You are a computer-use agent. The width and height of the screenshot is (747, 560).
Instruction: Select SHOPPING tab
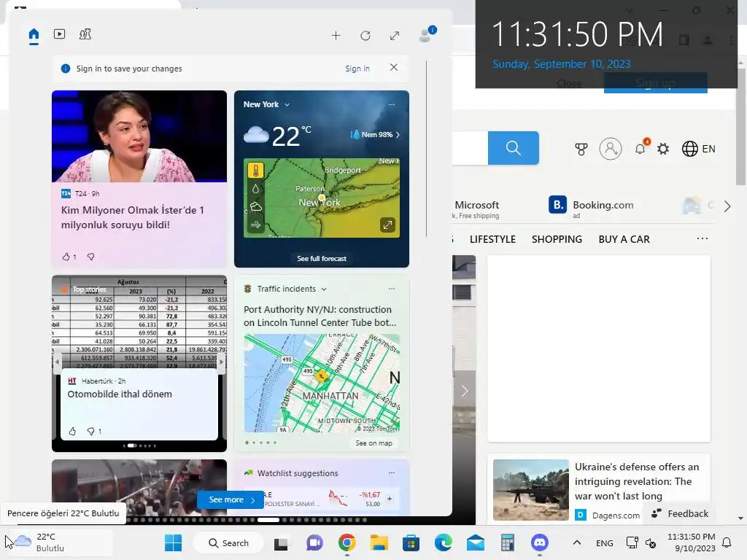[557, 239]
